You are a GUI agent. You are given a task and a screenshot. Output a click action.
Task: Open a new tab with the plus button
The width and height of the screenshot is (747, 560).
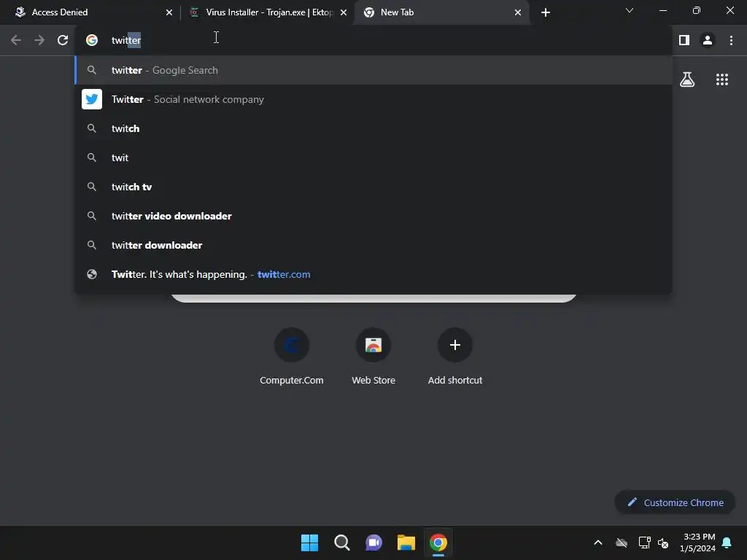click(x=546, y=12)
